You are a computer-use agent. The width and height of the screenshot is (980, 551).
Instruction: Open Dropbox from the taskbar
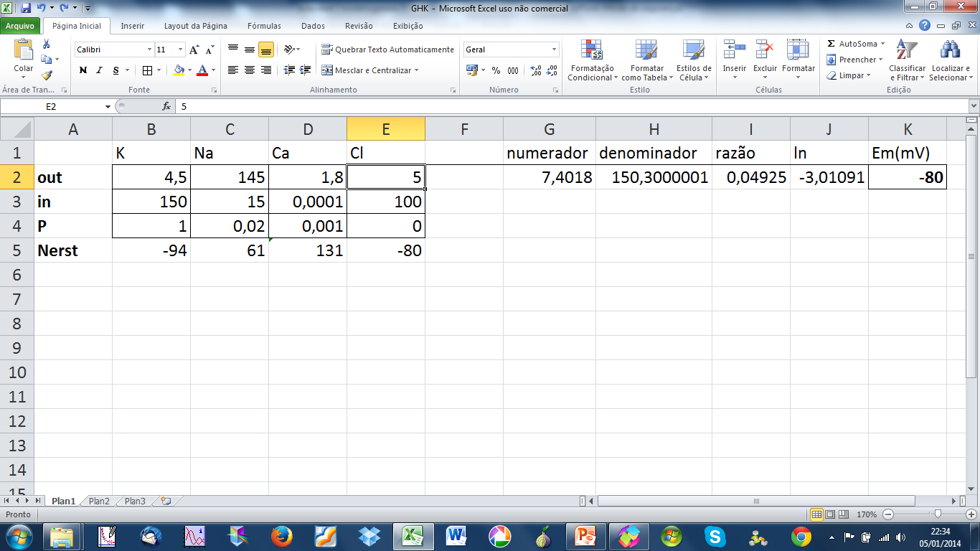pyautogui.click(x=369, y=536)
